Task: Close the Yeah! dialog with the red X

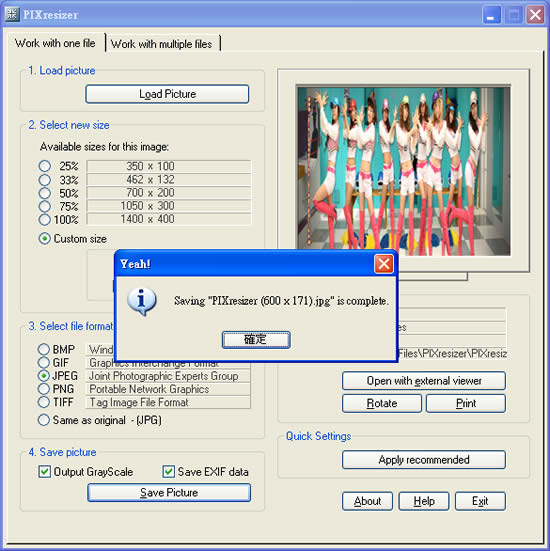Action: (x=383, y=264)
